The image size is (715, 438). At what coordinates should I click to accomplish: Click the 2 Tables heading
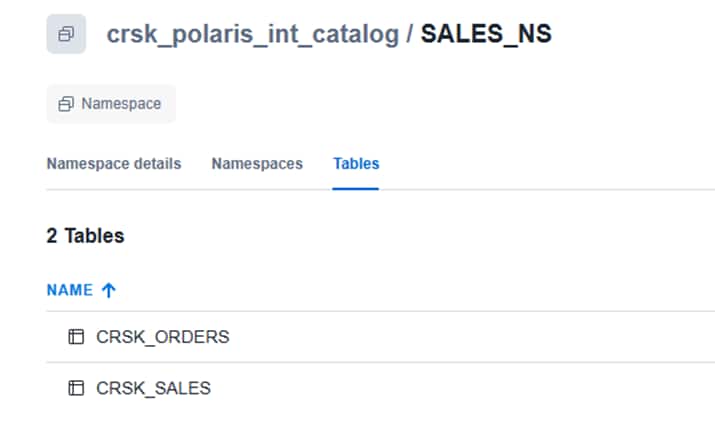point(85,236)
